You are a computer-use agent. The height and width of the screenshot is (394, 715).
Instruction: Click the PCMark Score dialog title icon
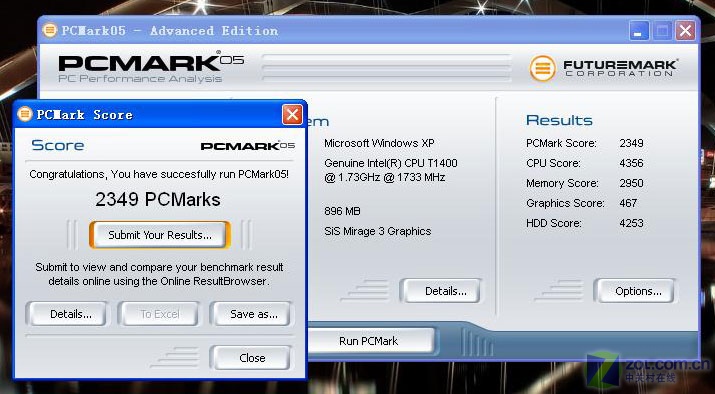click(x=25, y=114)
